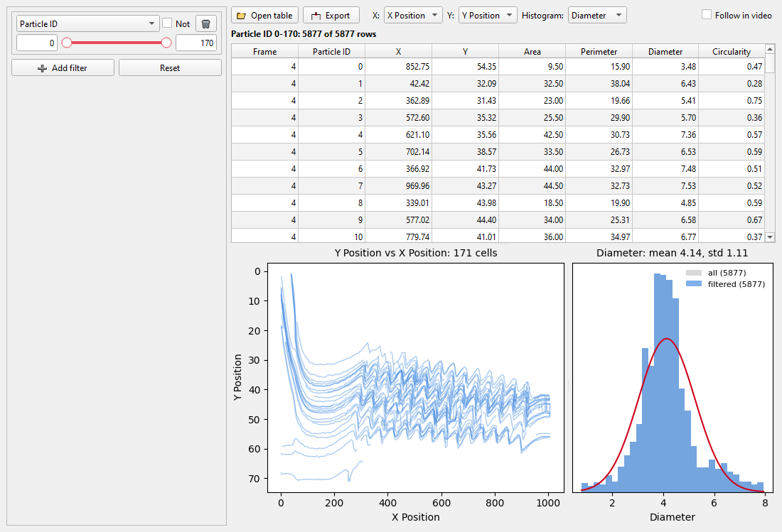Viewport: 782px width, 532px height.
Task: Select cell with Diameter value 7.36
Action: pos(665,134)
